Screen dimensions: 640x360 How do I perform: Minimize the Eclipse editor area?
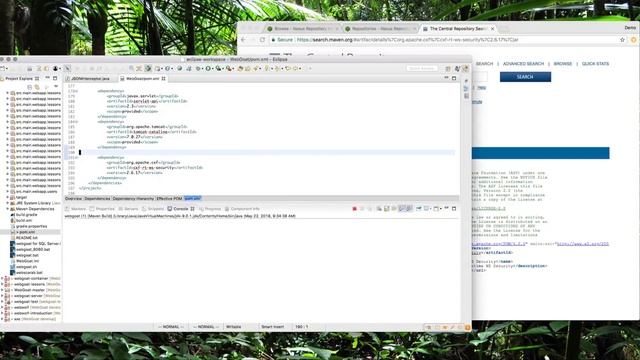[447, 78]
